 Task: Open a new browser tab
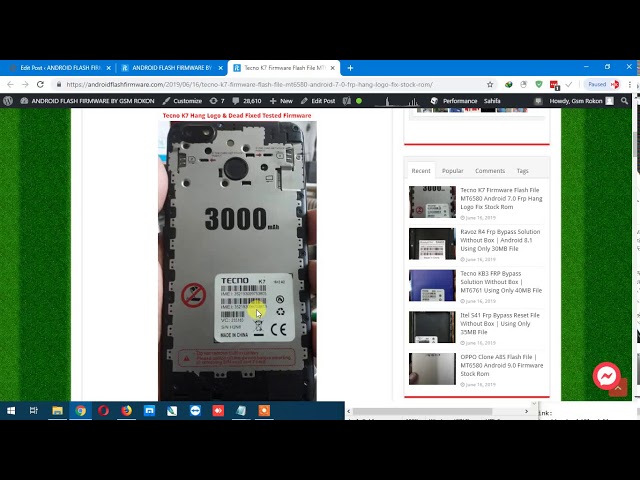[x=350, y=68]
